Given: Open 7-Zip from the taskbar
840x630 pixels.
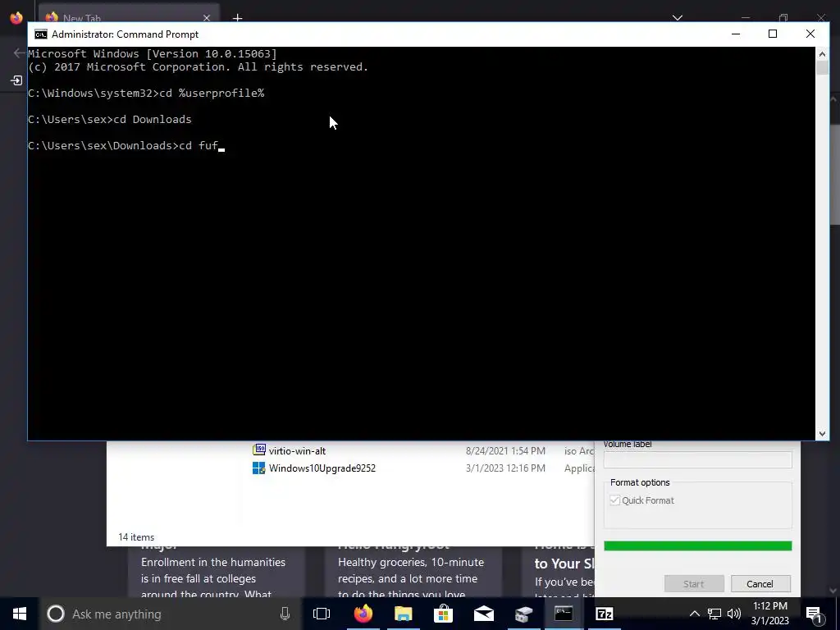Looking at the screenshot, I should tap(605, 614).
